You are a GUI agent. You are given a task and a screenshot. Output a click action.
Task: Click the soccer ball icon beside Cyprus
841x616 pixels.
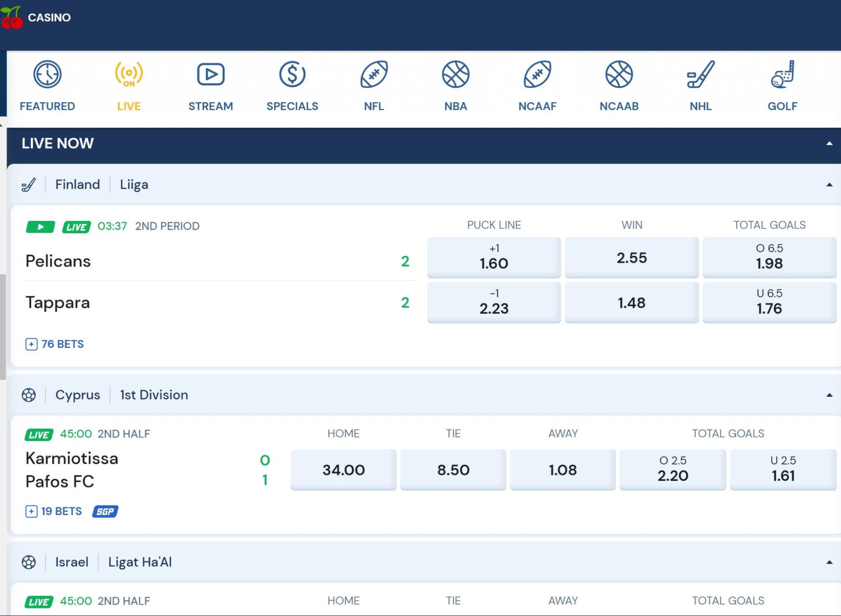29,395
